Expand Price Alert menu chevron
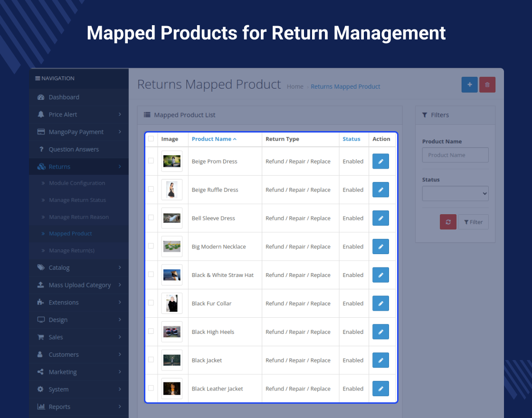Image resolution: width=532 pixels, height=418 pixels. tap(120, 114)
